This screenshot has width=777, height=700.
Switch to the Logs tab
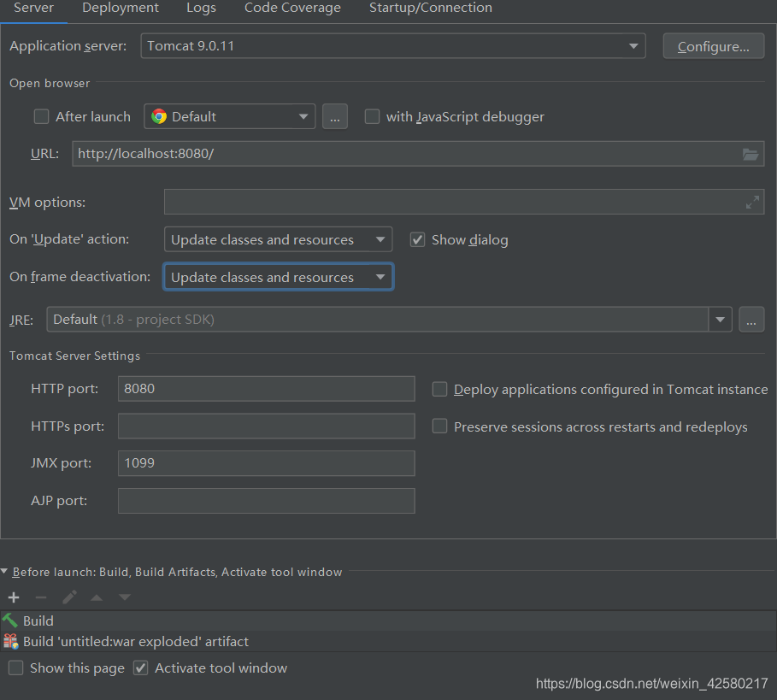[201, 8]
